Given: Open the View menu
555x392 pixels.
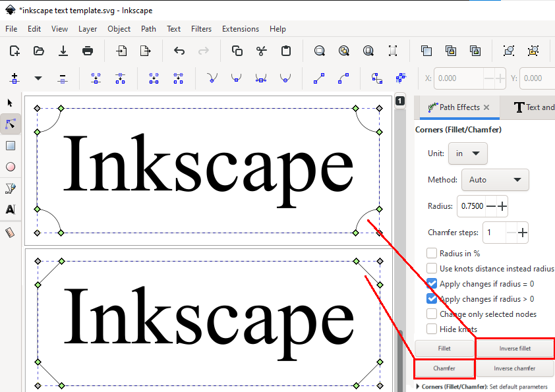Looking at the screenshot, I should [x=59, y=29].
